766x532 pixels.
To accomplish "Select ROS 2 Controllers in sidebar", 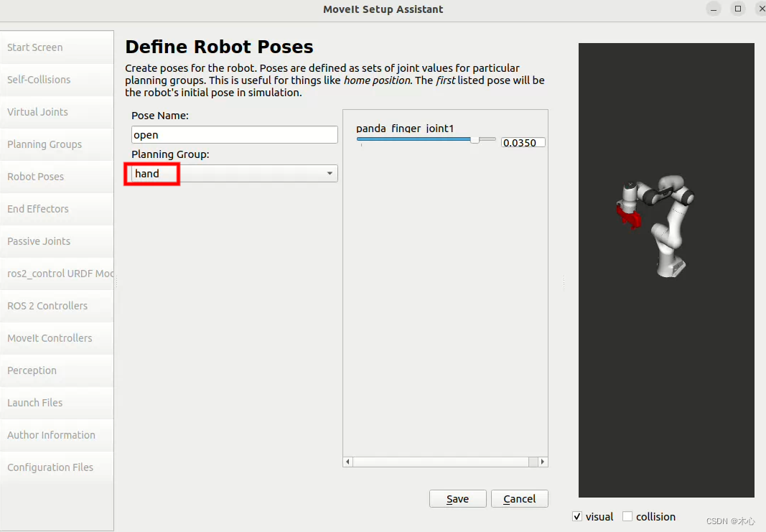I will coord(57,305).
